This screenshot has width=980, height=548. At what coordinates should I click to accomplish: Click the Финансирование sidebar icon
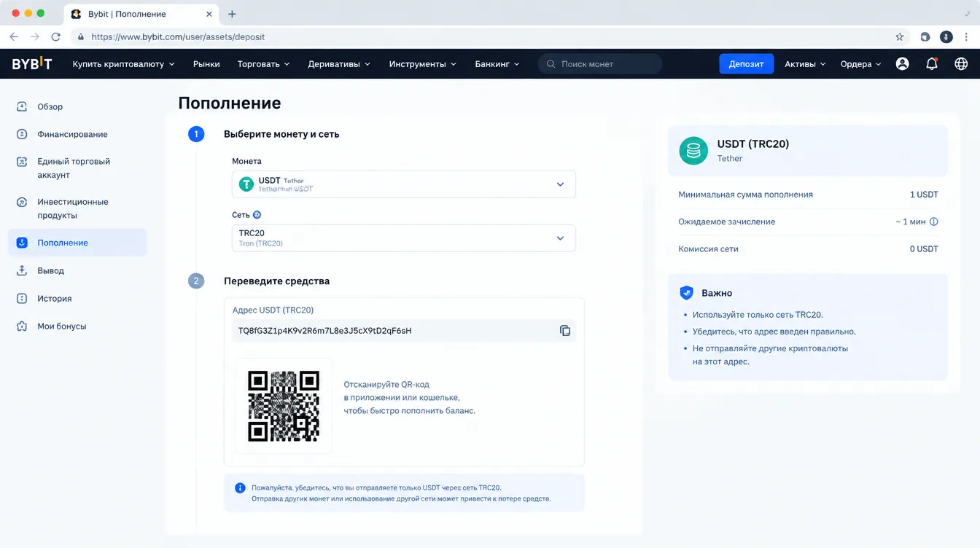pyautogui.click(x=22, y=134)
